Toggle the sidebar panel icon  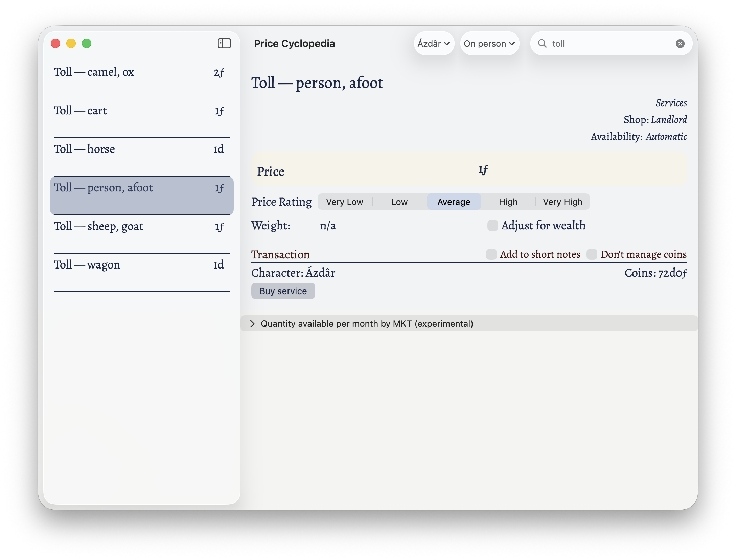point(224,43)
